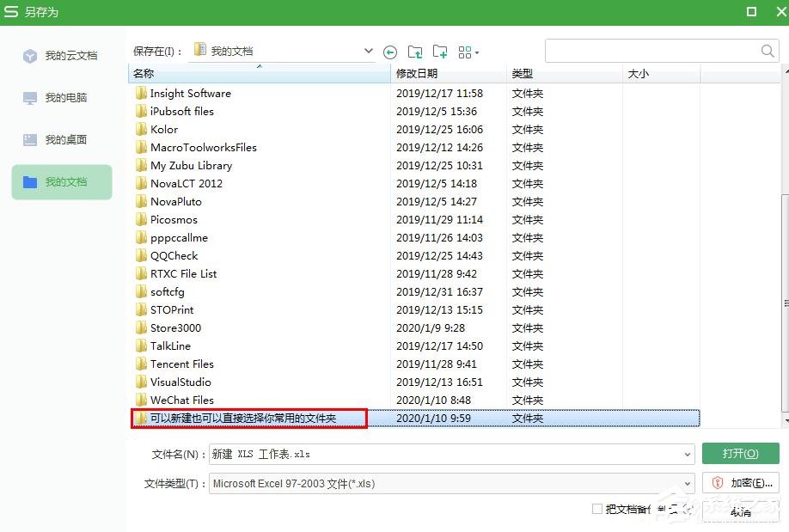The width and height of the screenshot is (789, 532).
Task: Click the 打开(O) button
Action: click(740, 454)
